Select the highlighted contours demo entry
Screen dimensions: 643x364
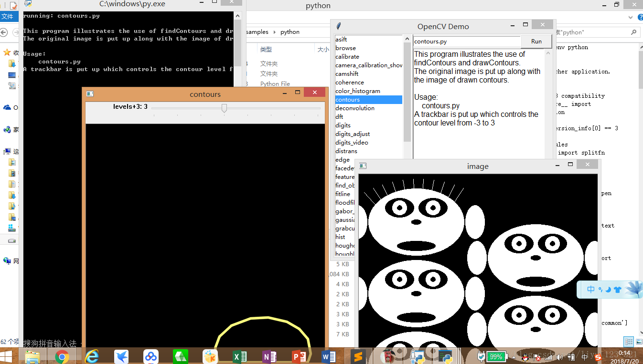(368, 100)
